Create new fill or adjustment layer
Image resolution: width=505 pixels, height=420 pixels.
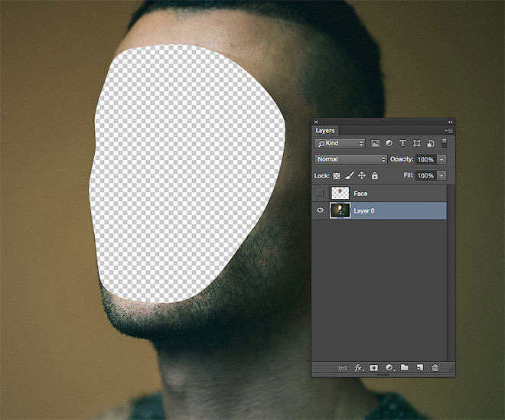(x=389, y=367)
